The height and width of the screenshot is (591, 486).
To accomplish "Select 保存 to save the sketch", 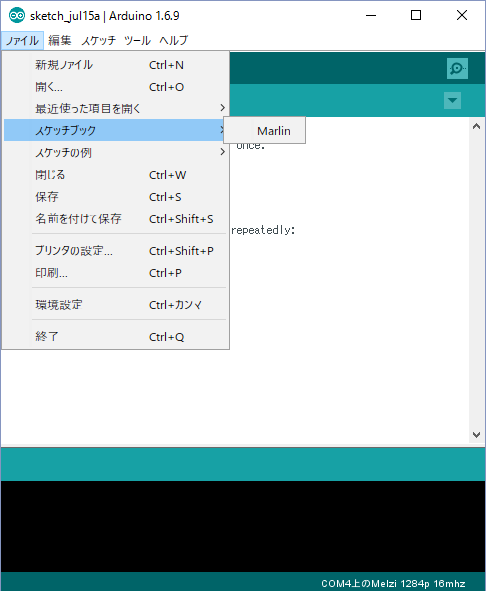I will (x=116, y=197).
